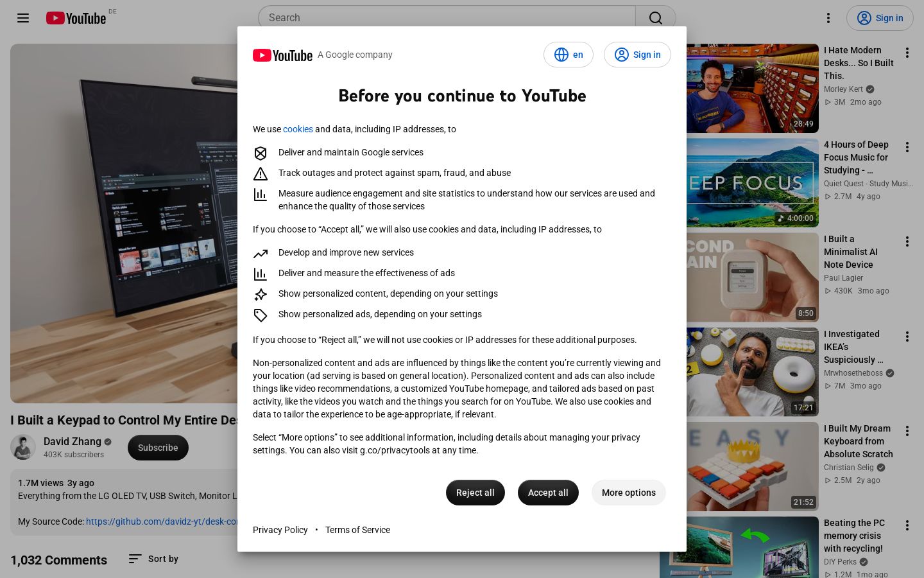This screenshot has height=578, width=924.
Task: Open menu for 'I Hate Modern Desks' video
Action: click(907, 53)
